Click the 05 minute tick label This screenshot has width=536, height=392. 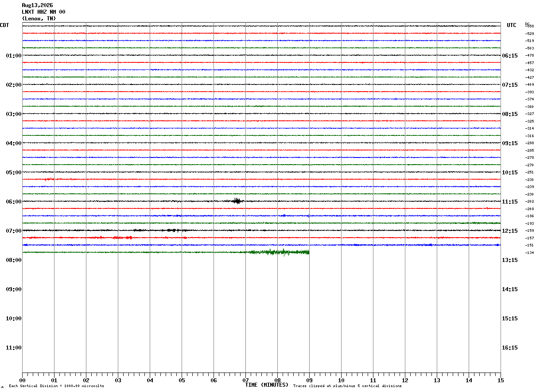182,380
